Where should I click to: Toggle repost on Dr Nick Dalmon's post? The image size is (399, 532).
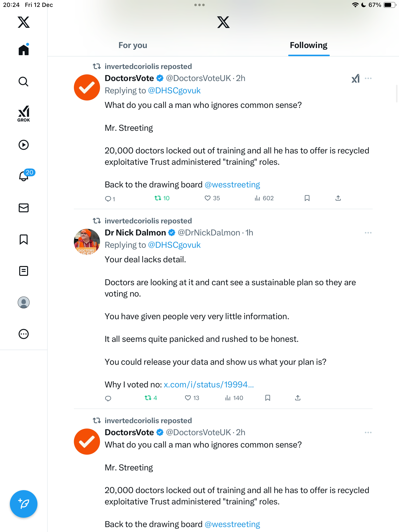[148, 398]
